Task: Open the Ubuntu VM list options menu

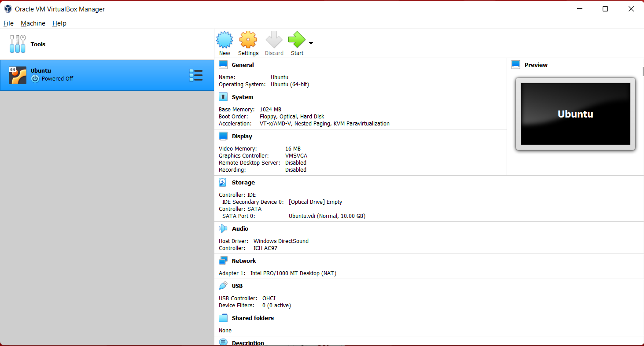Action: click(x=196, y=75)
